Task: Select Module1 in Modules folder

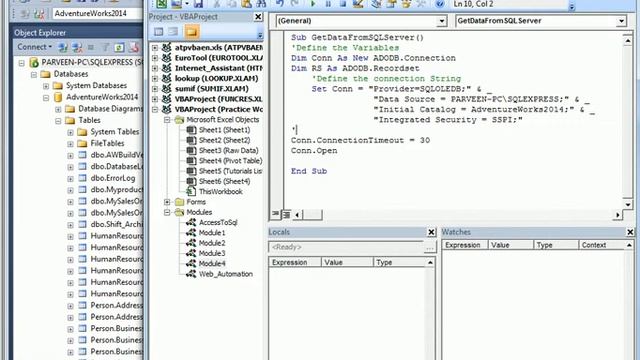Action: point(212,233)
